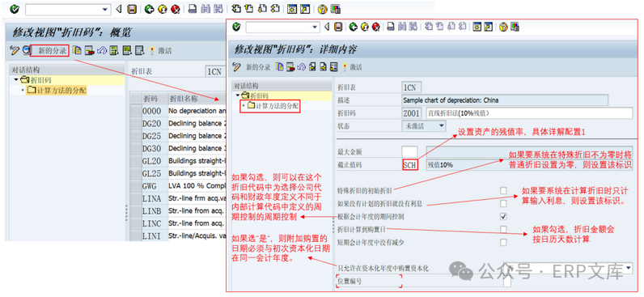Click the red cancel icon in the detail window toolbar
Image resolution: width=644 pixels, height=297 pixels.
375,28
